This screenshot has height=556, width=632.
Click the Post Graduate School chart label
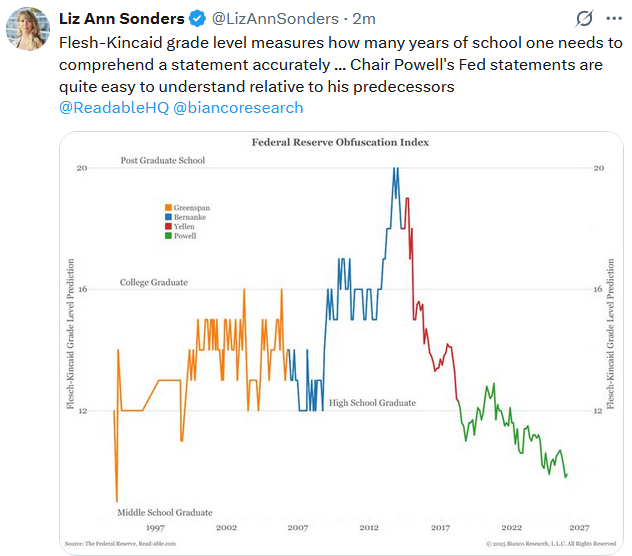pos(163,160)
